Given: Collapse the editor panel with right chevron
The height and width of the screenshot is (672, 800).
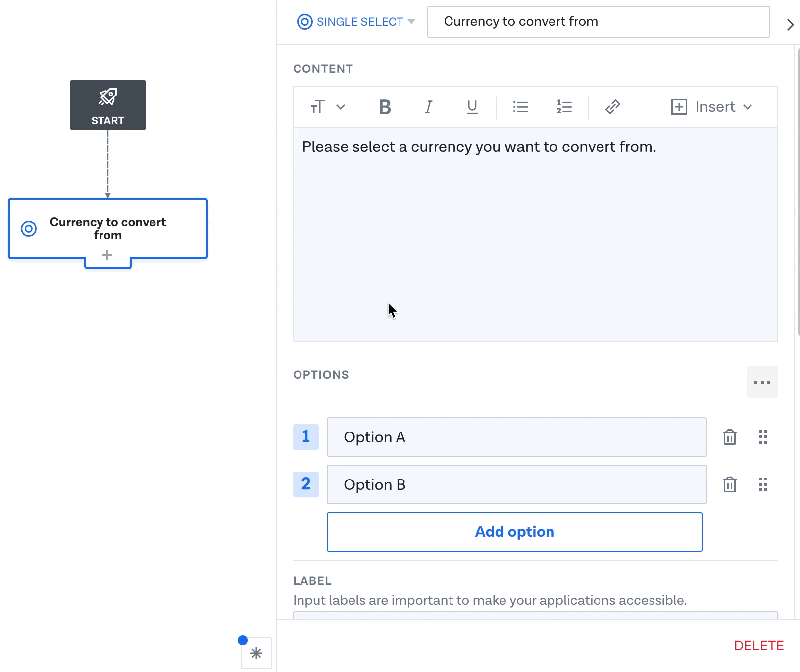Looking at the screenshot, I should coord(790,25).
